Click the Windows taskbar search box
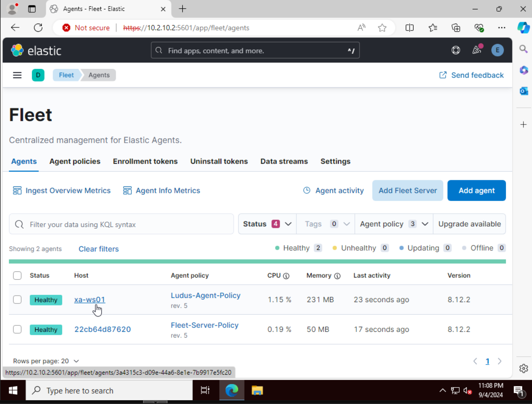This screenshot has width=532, height=404. pos(109,390)
